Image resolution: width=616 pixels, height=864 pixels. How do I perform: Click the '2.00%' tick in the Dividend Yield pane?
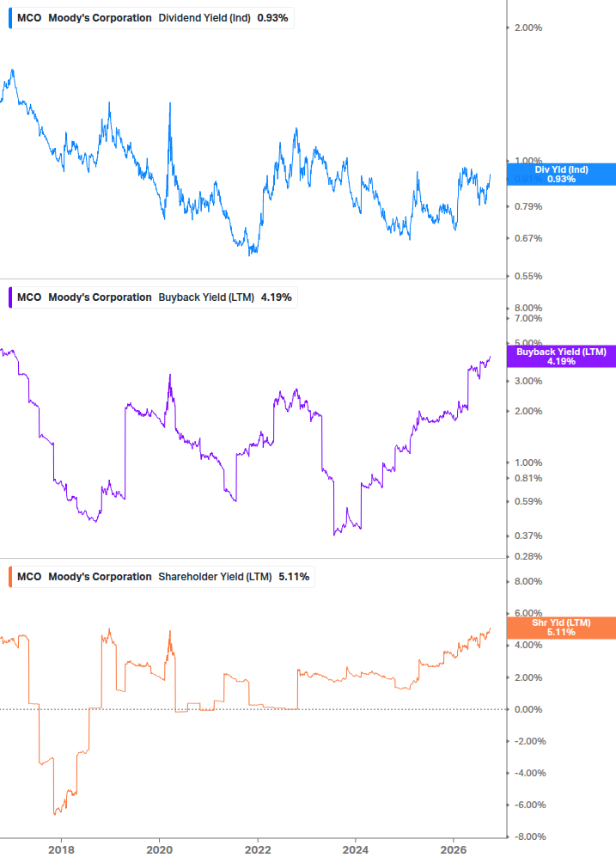pos(528,28)
